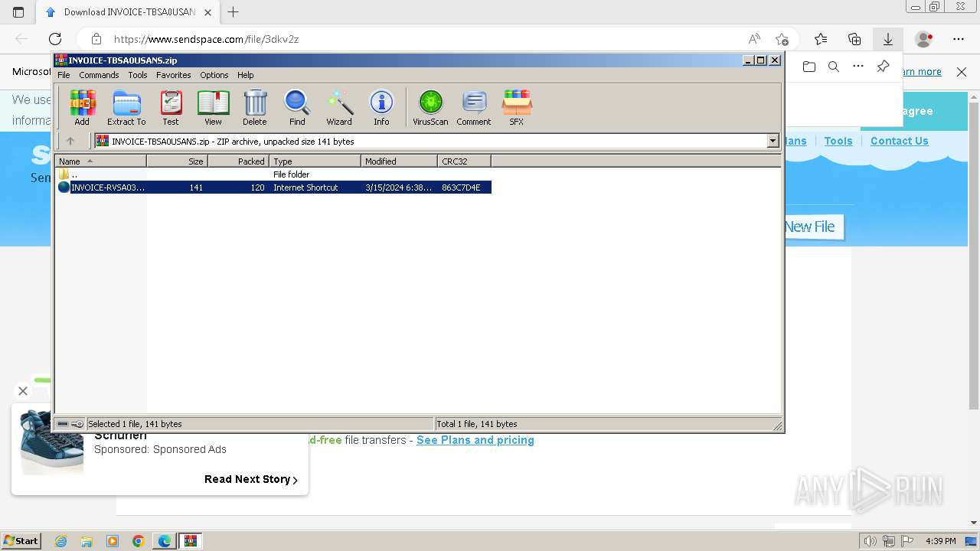The width and height of the screenshot is (980, 551).
Task: Open the Help menu
Action: (x=245, y=75)
